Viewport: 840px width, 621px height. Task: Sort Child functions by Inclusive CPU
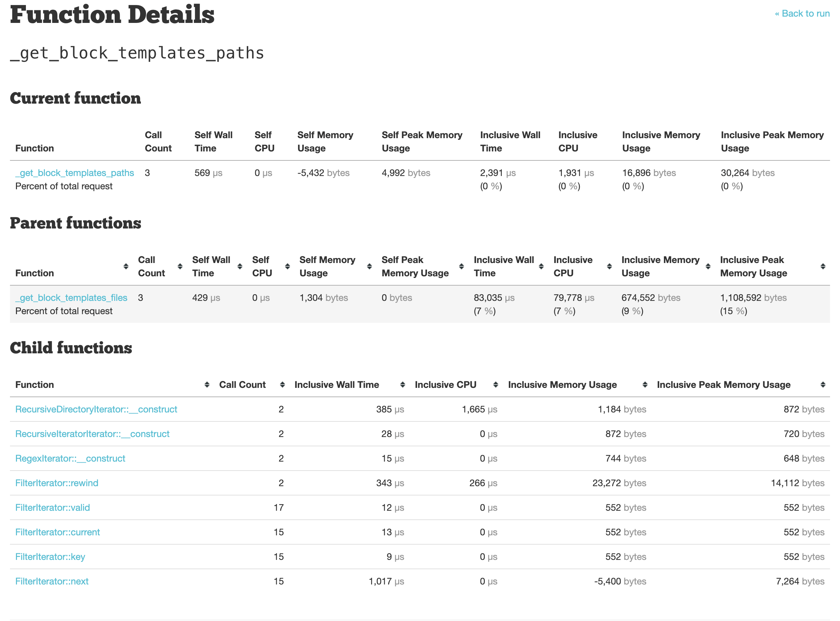[445, 385]
